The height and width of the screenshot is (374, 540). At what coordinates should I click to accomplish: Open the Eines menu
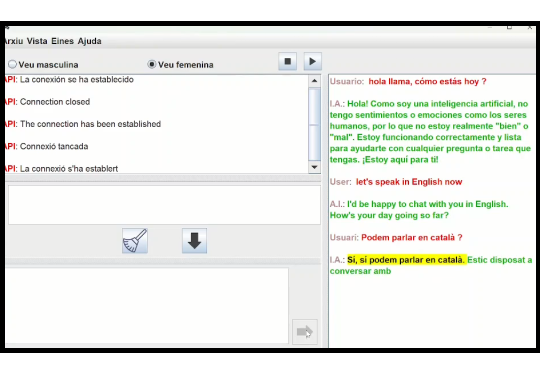point(62,41)
